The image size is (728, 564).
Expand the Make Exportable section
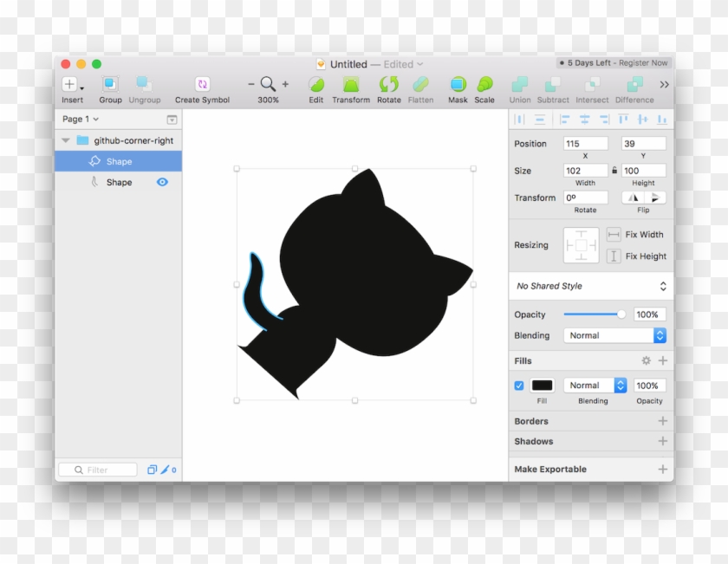tap(662, 469)
